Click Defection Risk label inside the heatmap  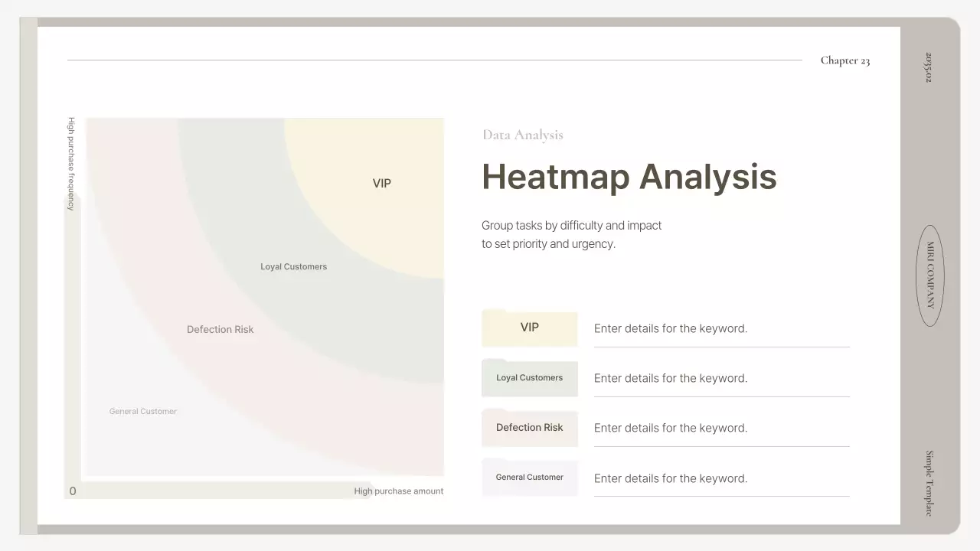(x=220, y=330)
